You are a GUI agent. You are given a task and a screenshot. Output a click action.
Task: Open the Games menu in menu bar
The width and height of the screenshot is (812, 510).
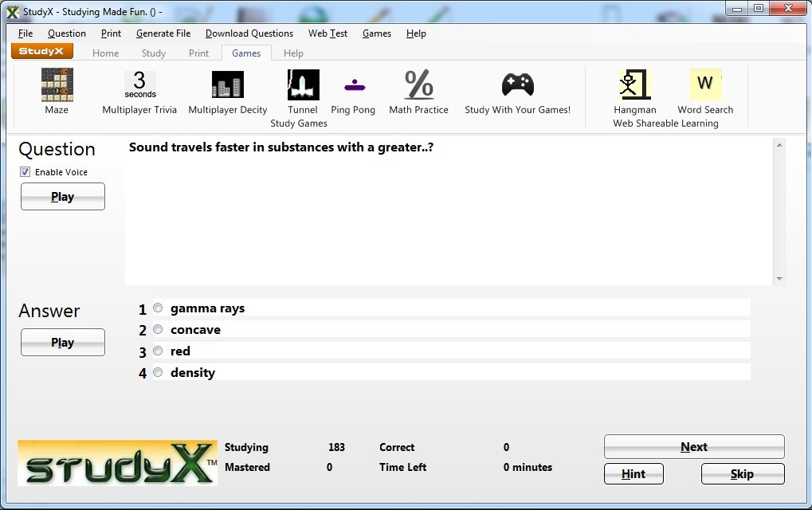tap(377, 33)
